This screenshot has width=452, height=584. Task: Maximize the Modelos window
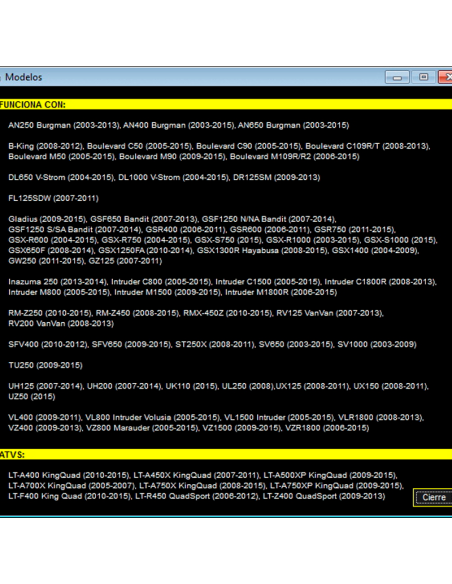pos(423,77)
